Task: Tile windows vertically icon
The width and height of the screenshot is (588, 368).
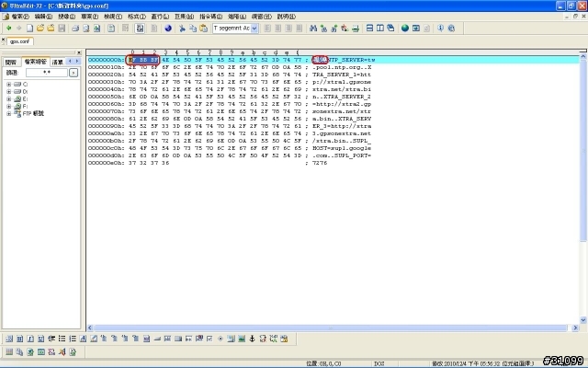Action: tap(379, 29)
